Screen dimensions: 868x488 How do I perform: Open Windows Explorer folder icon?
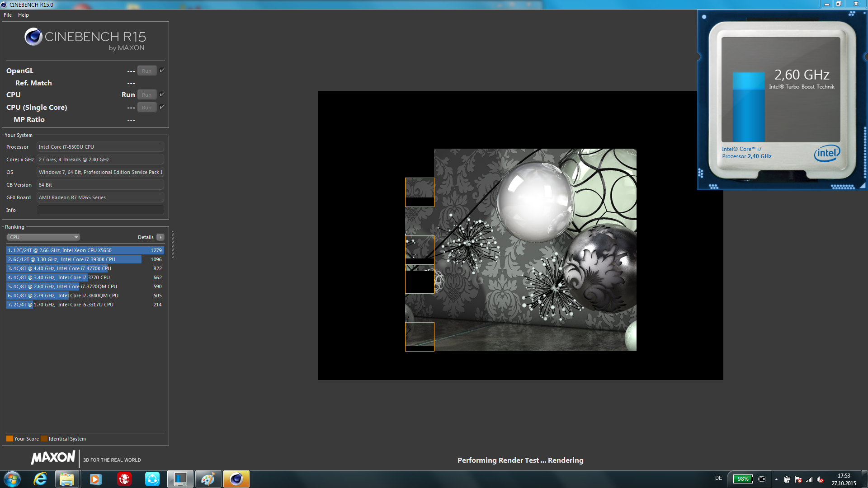[67, 479]
